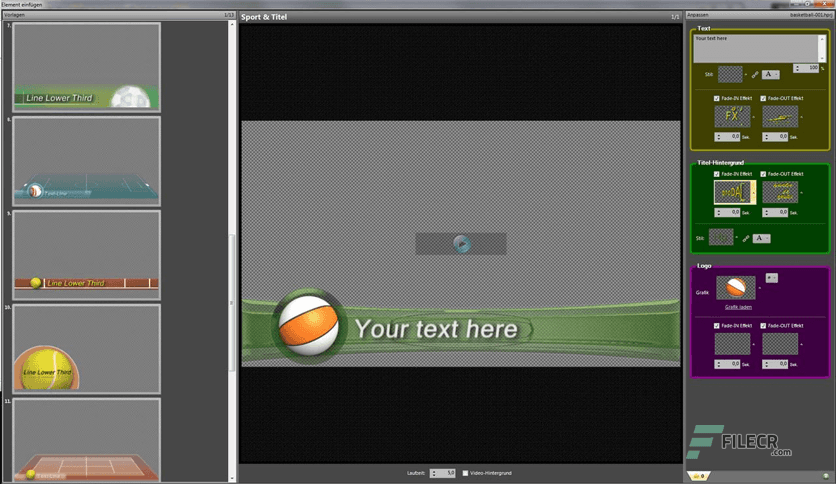Toggle Fade-IN Effekt in Titel-Hintergrund
This screenshot has width=836, height=484.
pyautogui.click(x=717, y=174)
